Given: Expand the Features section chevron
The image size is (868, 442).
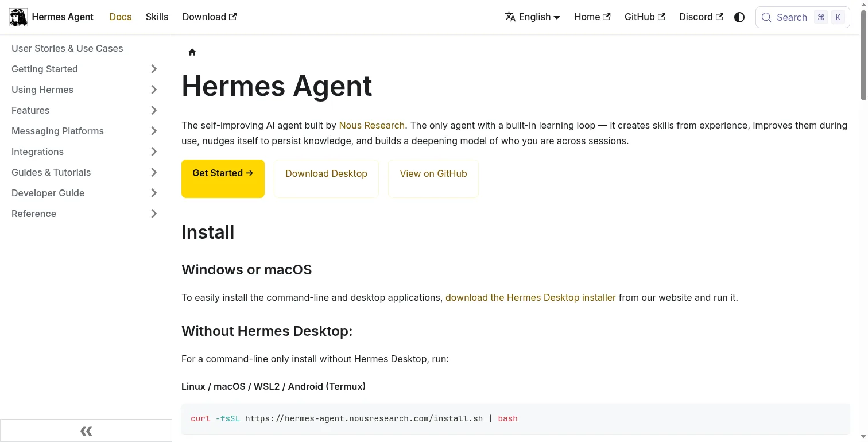Looking at the screenshot, I should coord(154,110).
